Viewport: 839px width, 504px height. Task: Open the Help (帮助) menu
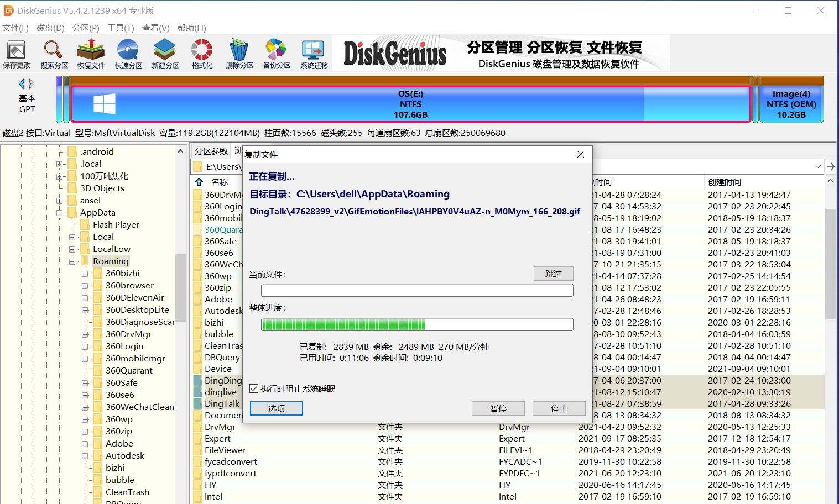(192, 28)
